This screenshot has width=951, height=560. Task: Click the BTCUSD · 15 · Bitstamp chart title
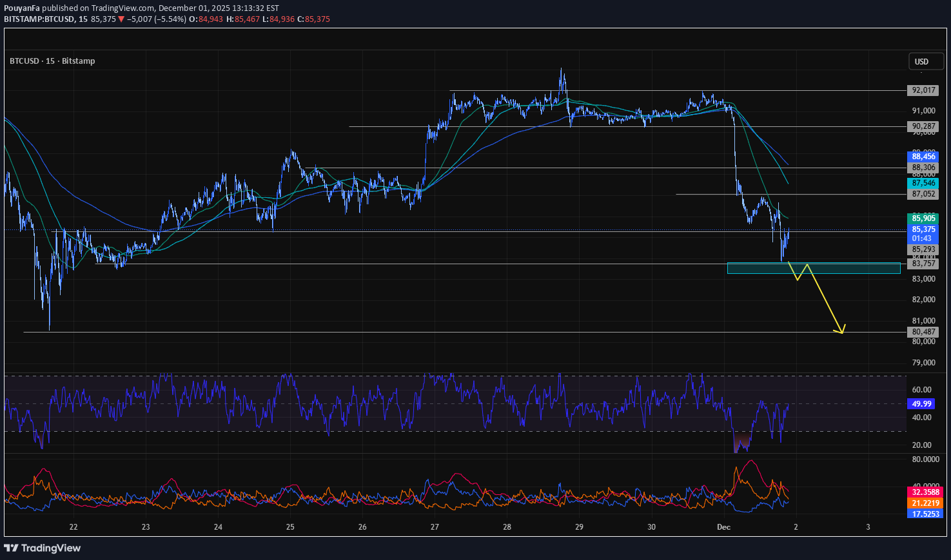tap(52, 61)
